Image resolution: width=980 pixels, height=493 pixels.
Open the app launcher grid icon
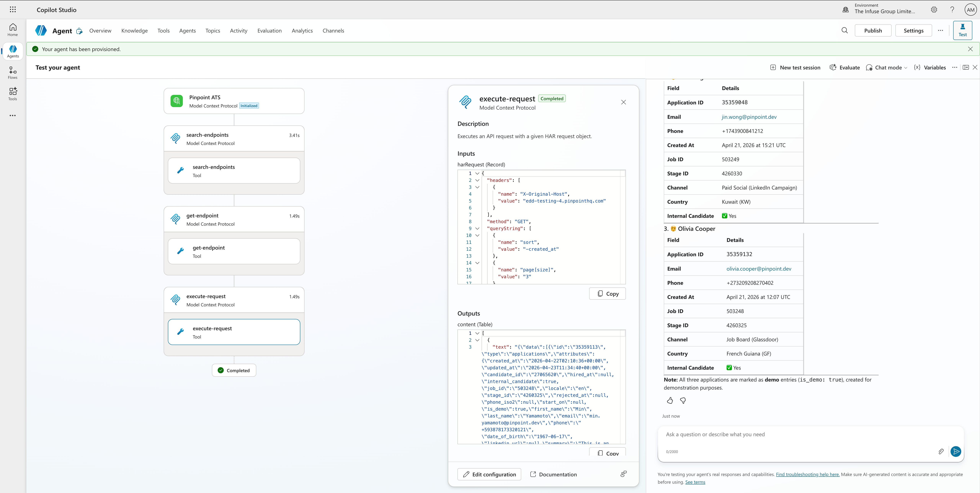(13, 10)
